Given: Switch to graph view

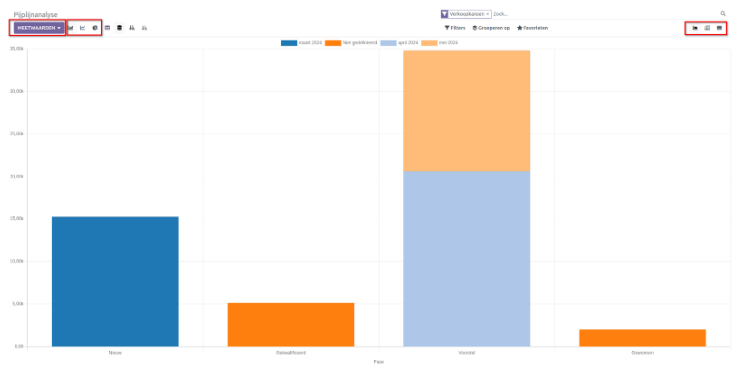Looking at the screenshot, I should [695, 28].
